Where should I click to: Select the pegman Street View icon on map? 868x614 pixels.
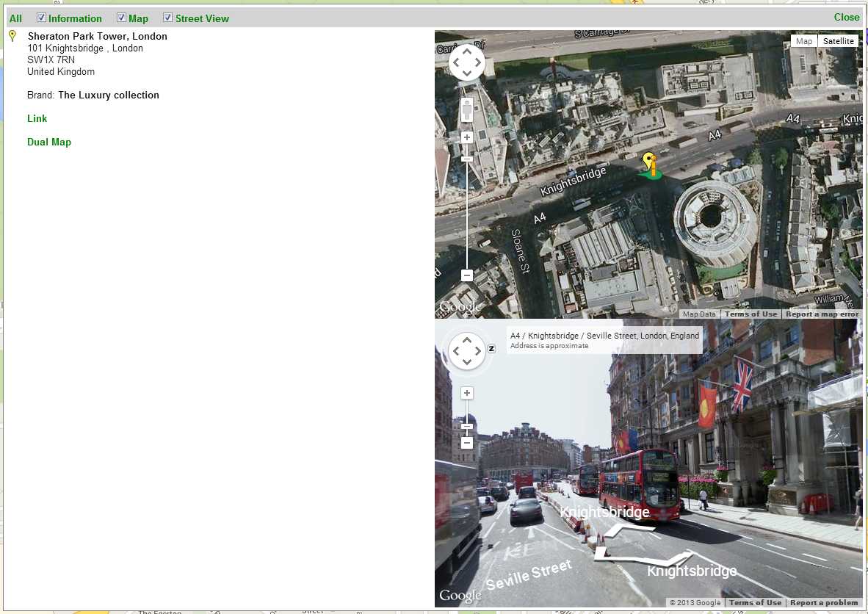point(466,110)
